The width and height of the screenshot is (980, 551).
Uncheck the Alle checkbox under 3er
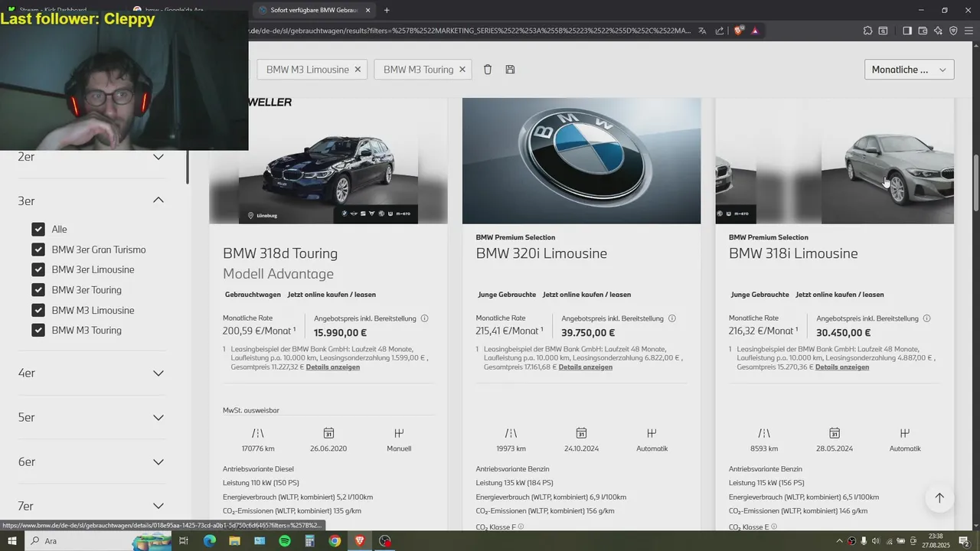38,229
